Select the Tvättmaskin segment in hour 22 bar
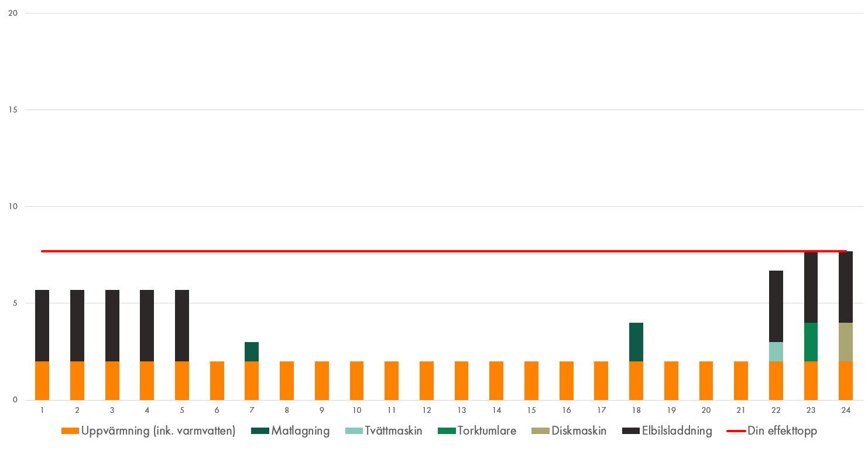The width and height of the screenshot is (868, 451). (776, 351)
